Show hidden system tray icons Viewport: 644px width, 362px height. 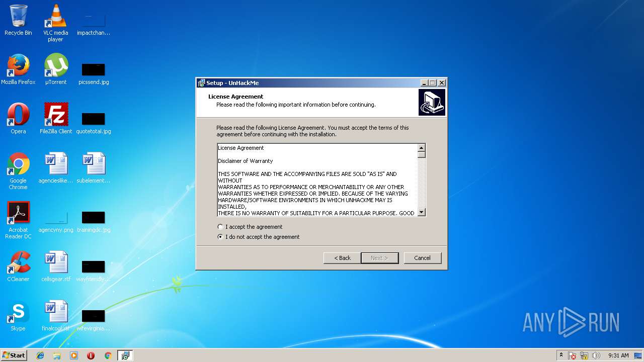coord(561,355)
